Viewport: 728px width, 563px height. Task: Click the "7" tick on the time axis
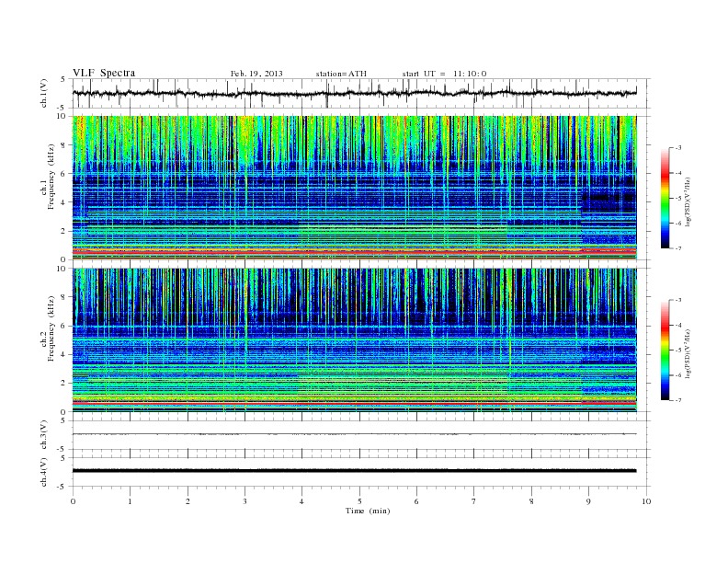(474, 501)
